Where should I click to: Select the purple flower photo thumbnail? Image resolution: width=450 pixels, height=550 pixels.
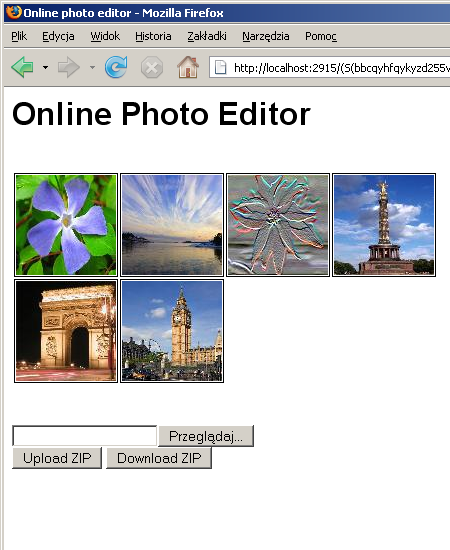tap(66, 225)
